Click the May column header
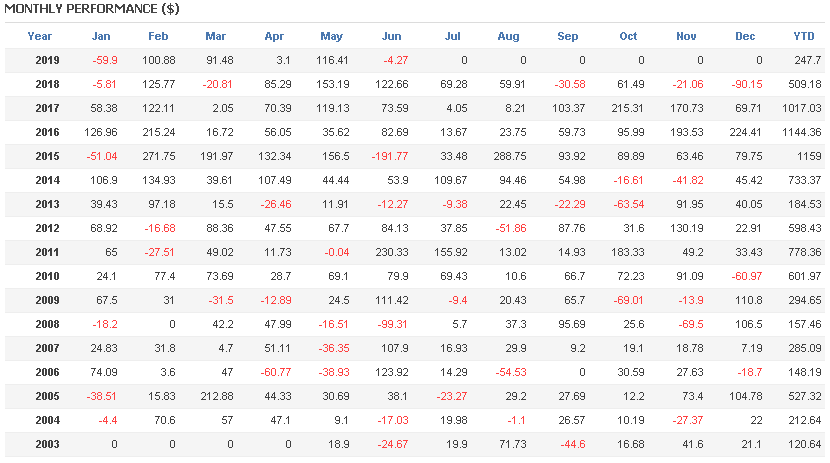The image size is (830, 463). [331, 36]
